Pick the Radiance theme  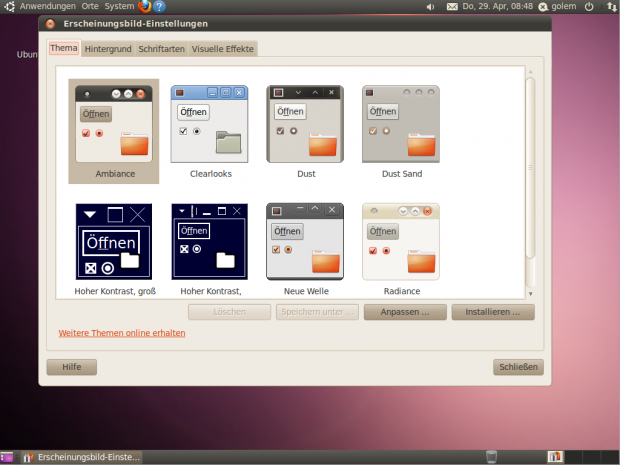(x=401, y=249)
